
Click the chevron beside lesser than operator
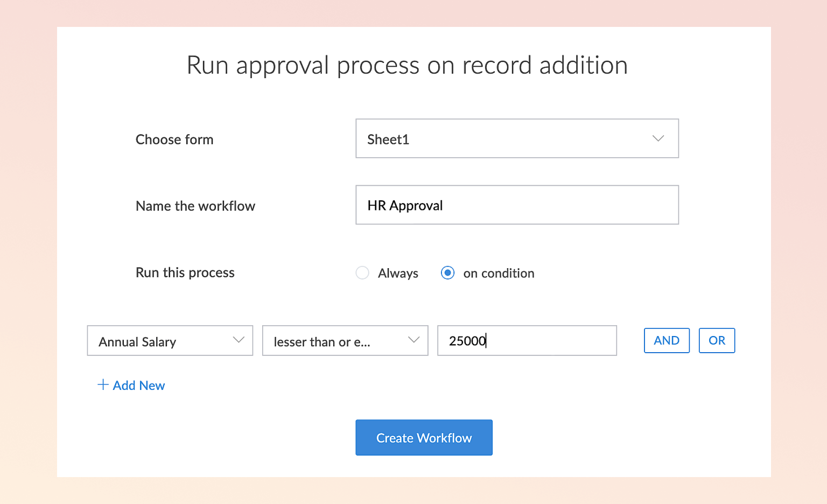413,340
